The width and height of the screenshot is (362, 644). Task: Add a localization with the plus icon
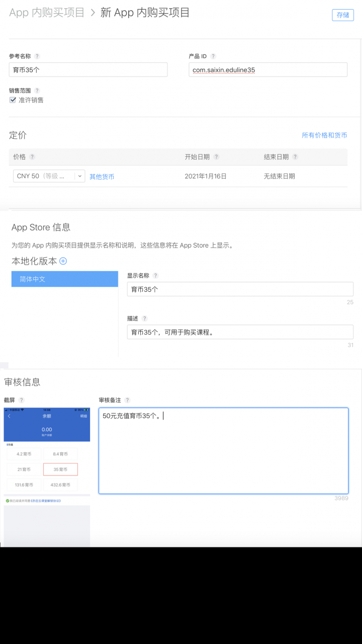(63, 261)
